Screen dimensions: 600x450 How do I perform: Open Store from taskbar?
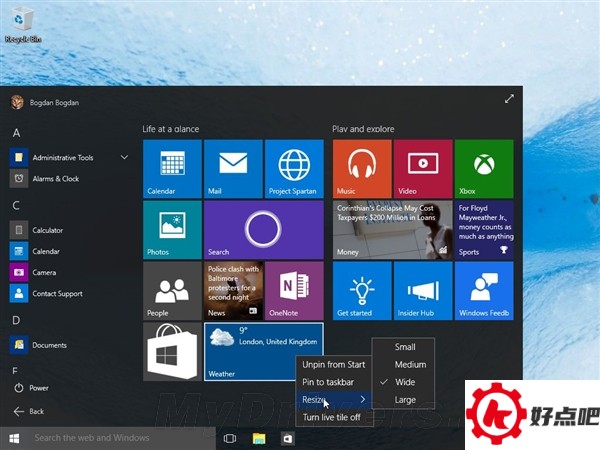287,439
